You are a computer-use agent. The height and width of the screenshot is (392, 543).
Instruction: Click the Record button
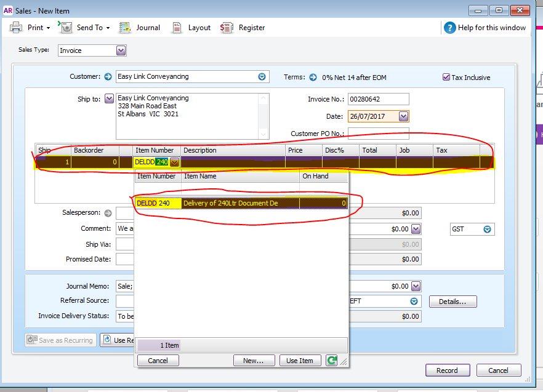tap(447, 370)
